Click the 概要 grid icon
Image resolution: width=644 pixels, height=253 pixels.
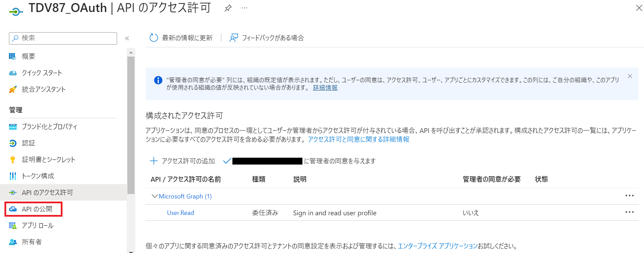tap(13, 56)
